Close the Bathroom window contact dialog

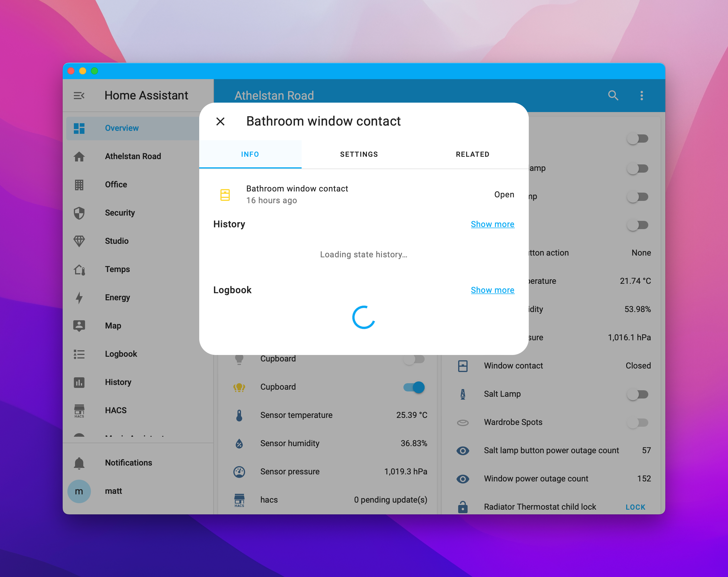click(x=220, y=121)
